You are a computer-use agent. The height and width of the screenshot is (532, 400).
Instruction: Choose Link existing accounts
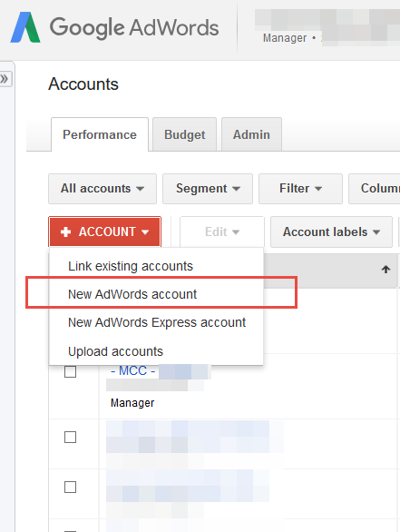(x=156, y=266)
